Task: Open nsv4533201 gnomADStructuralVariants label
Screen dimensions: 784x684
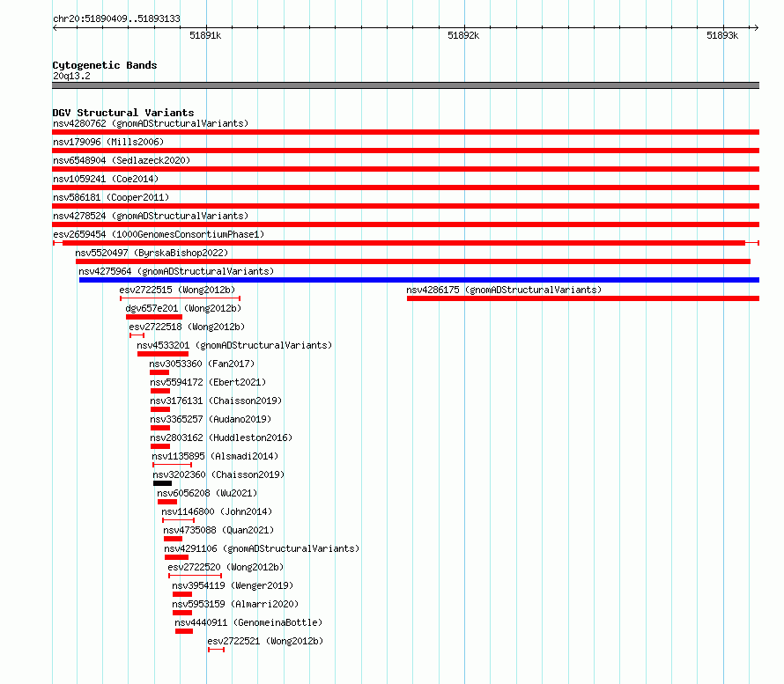Action: (x=234, y=345)
